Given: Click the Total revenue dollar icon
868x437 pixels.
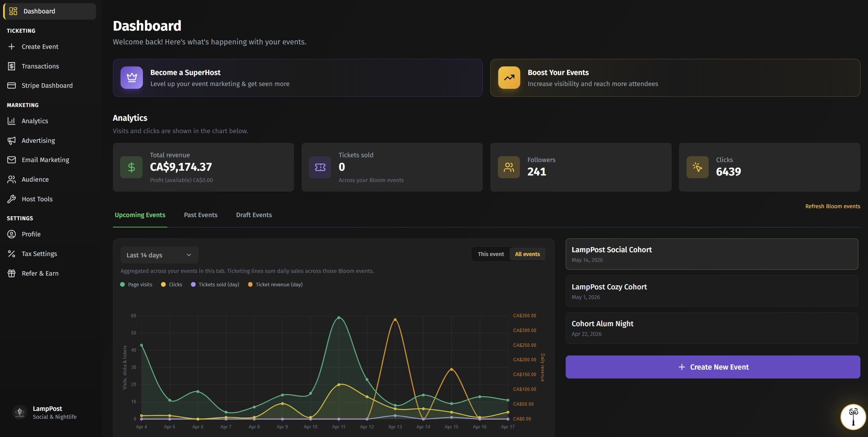Looking at the screenshot, I should tap(131, 167).
